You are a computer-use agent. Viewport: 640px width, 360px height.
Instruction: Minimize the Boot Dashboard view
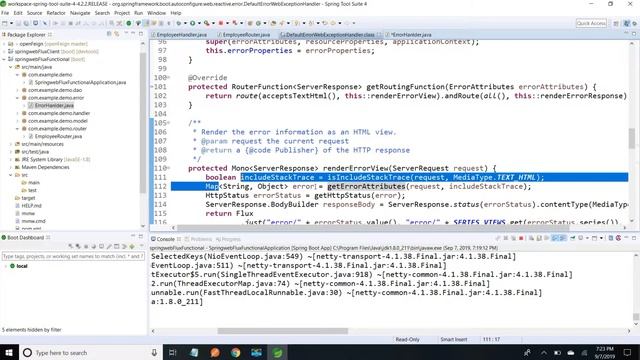[133, 237]
